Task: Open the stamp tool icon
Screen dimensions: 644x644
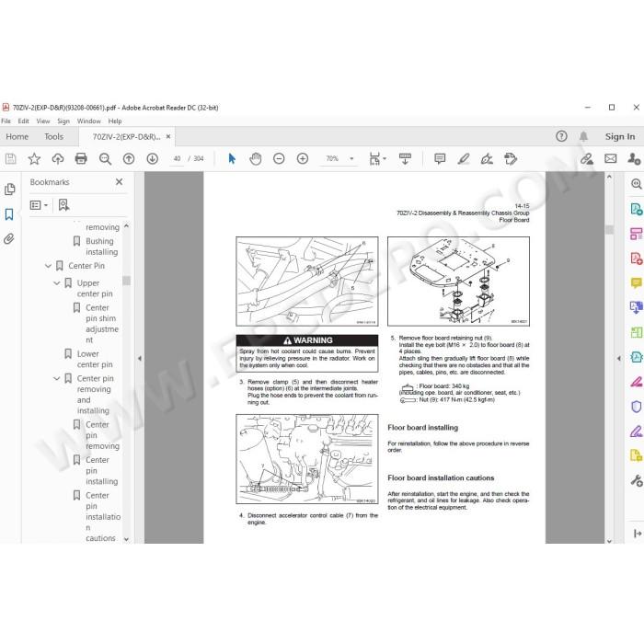Action: (x=511, y=158)
